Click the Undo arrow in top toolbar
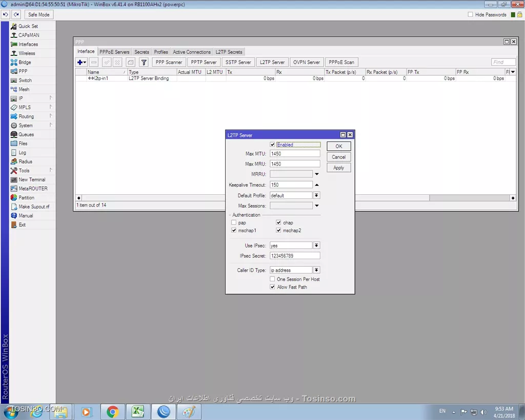 (x=6, y=15)
